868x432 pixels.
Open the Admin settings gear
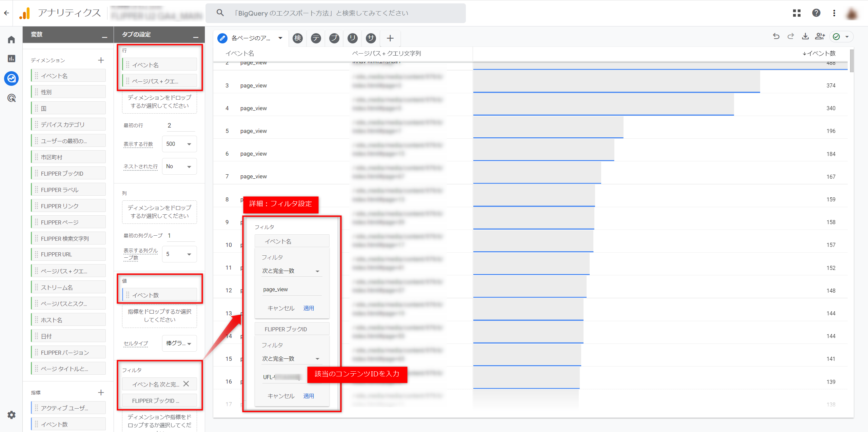click(12, 415)
